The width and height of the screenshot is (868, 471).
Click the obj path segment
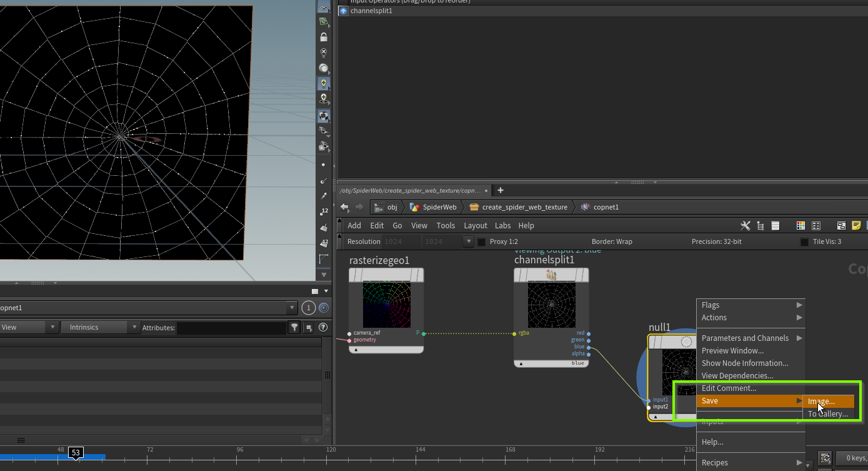386,207
